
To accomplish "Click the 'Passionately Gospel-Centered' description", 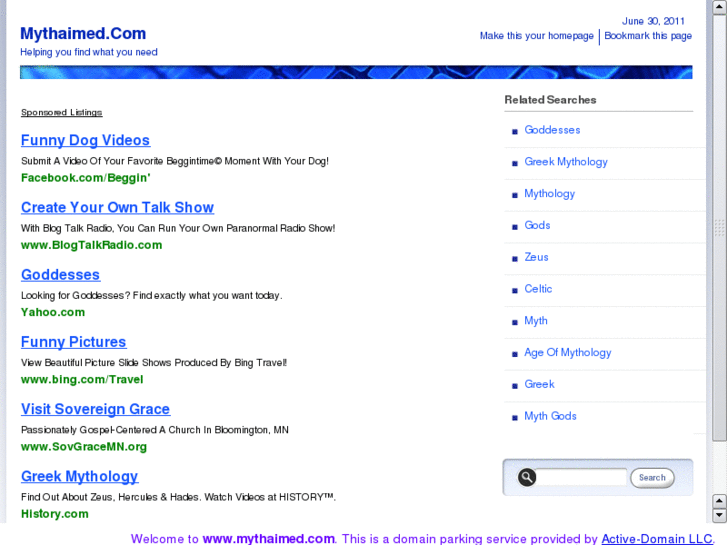I will (155, 430).
